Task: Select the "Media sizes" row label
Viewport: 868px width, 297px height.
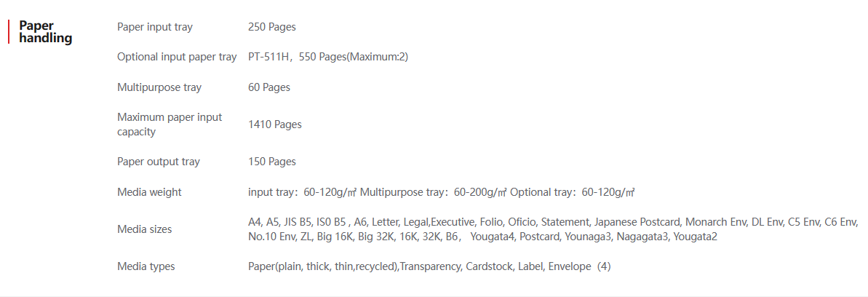Action: [144, 229]
